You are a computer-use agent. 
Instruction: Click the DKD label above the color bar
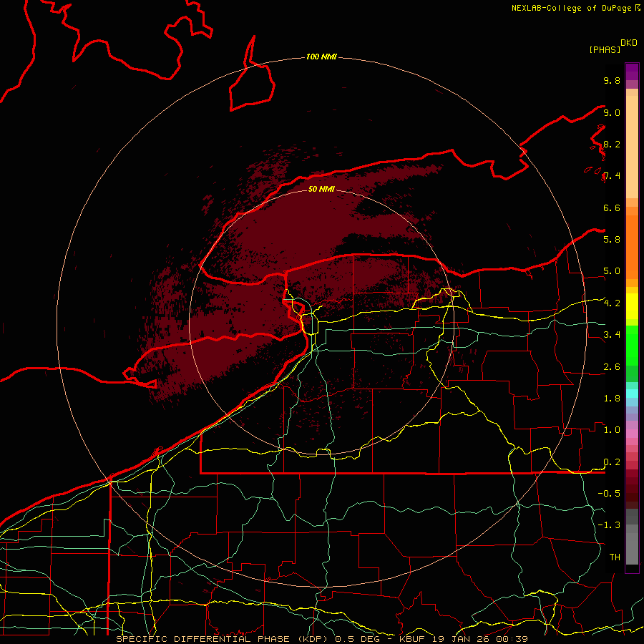coord(629,43)
